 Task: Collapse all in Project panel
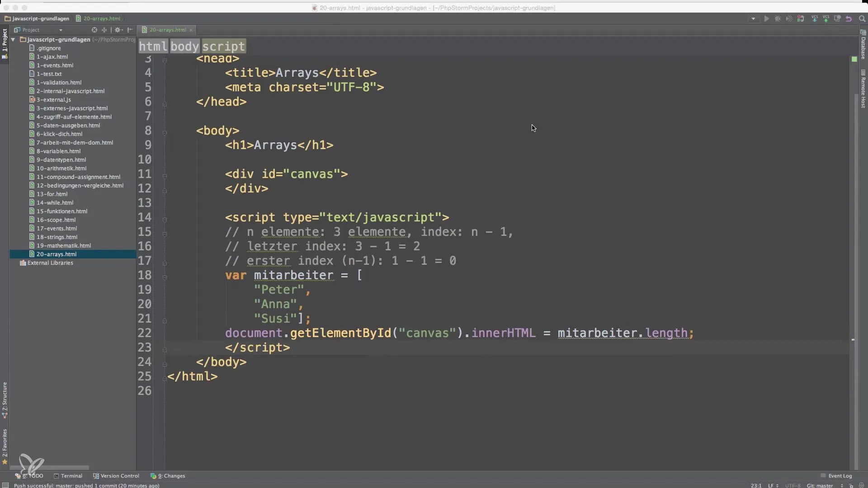104,30
